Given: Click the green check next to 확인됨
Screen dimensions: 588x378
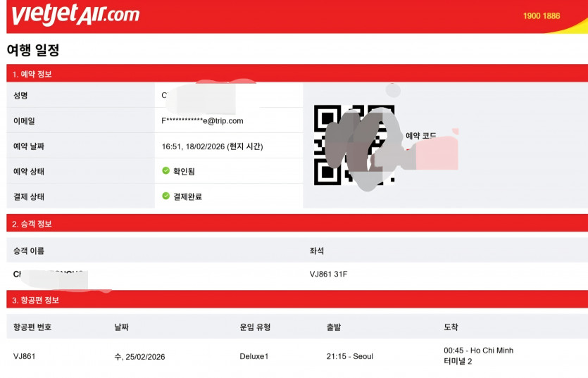Looking at the screenshot, I should click(165, 170).
